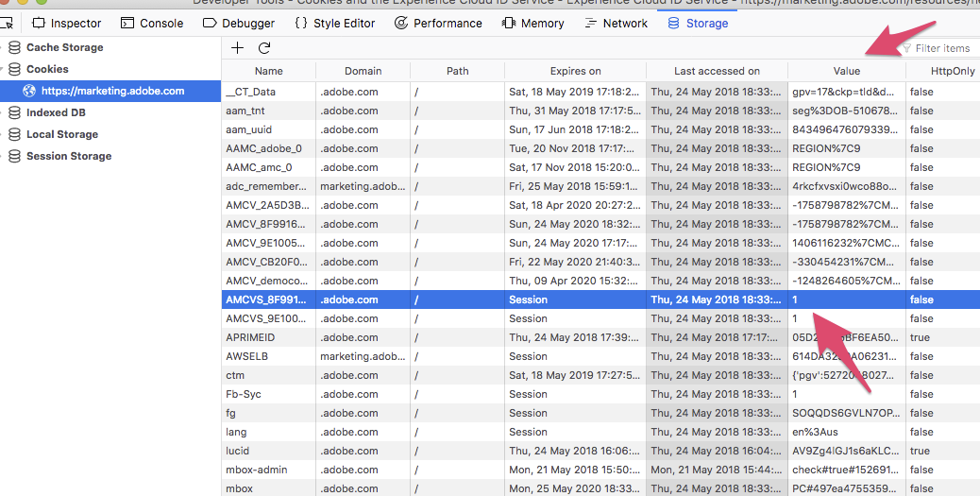980x496 pixels.
Task: Select the ctm cookie name
Action: click(235, 375)
